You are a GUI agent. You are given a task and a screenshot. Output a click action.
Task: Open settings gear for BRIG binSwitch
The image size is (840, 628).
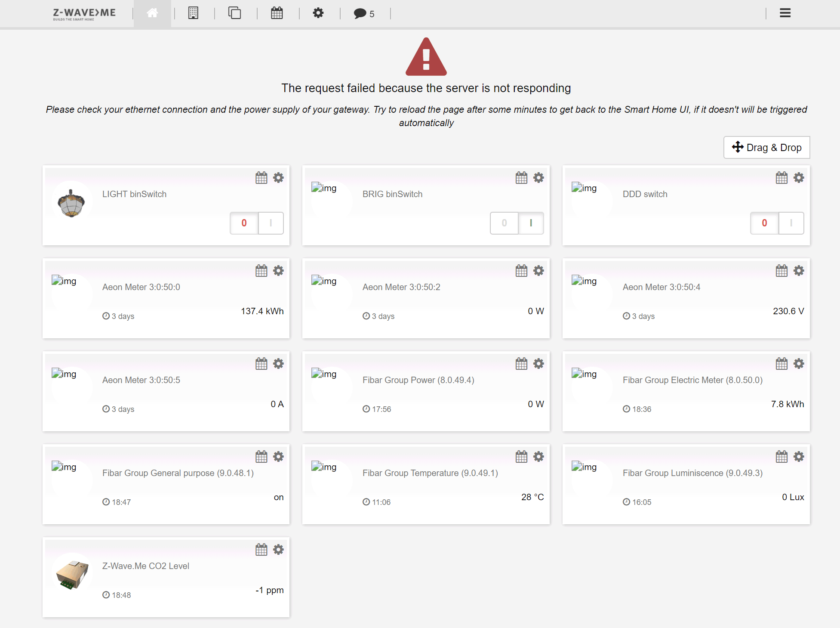[538, 178]
